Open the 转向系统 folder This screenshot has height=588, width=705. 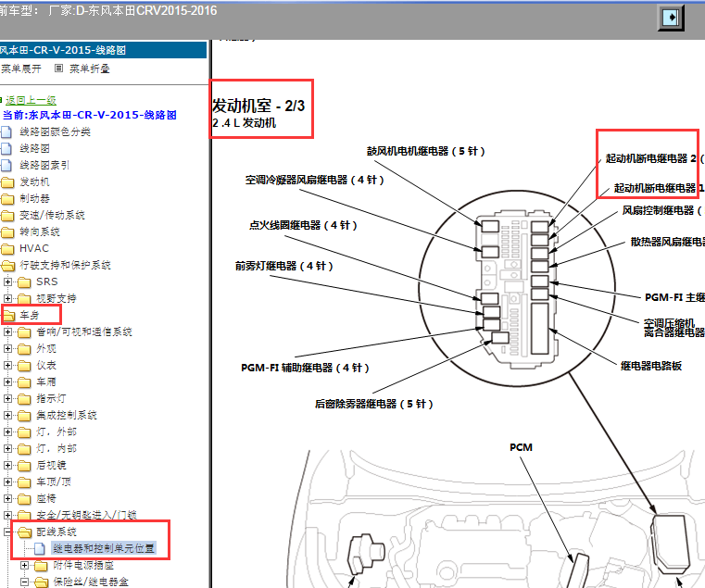(x=40, y=231)
